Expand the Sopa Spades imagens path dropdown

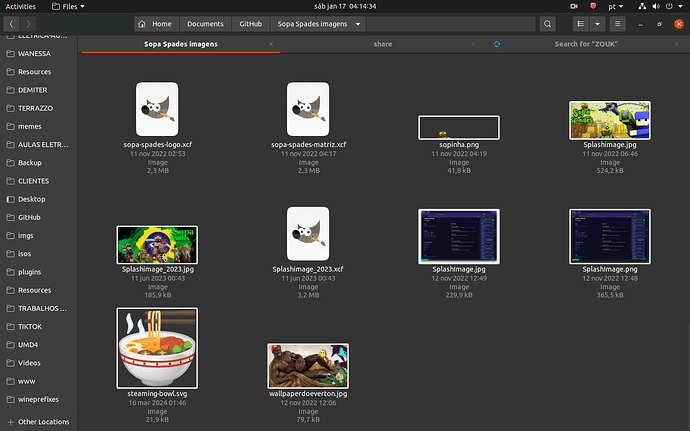pos(358,24)
